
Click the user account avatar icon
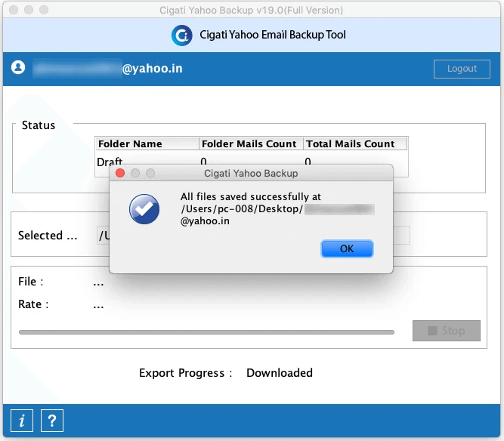pos(18,67)
